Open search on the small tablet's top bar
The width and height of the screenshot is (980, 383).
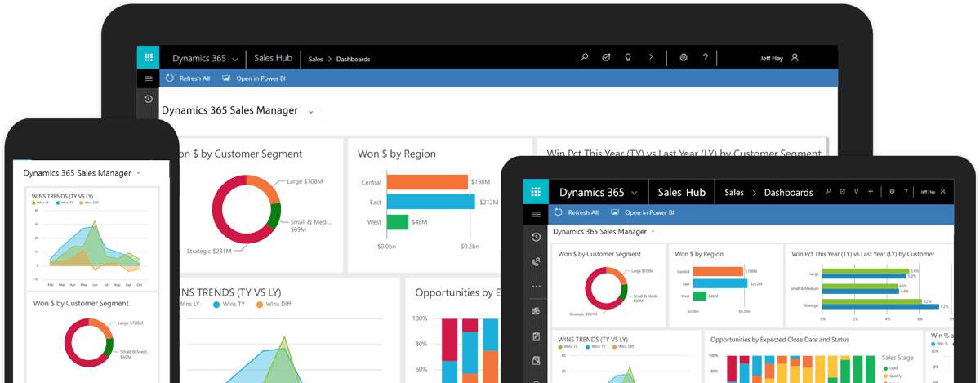click(x=828, y=192)
